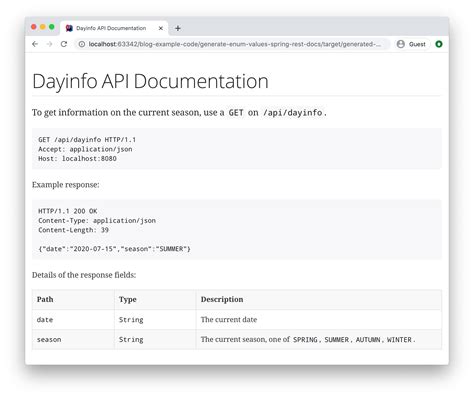Image resolution: width=474 pixels, height=398 pixels.
Task: Click the AUTUMN enum value
Action: coord(368,340)
